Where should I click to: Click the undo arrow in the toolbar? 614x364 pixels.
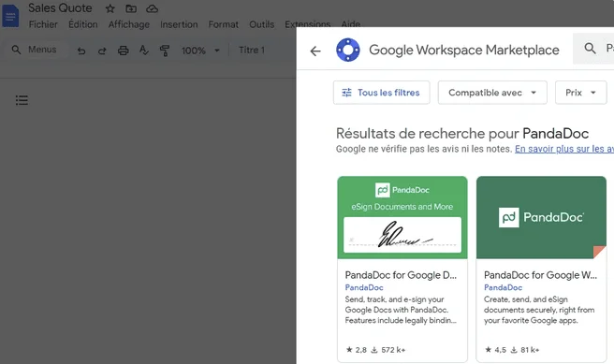coord(81,51)
